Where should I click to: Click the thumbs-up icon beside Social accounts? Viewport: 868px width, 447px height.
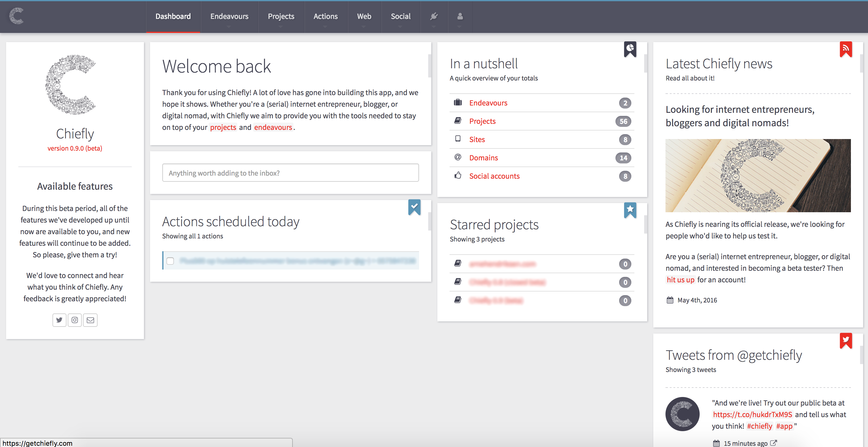click(457, 175)
